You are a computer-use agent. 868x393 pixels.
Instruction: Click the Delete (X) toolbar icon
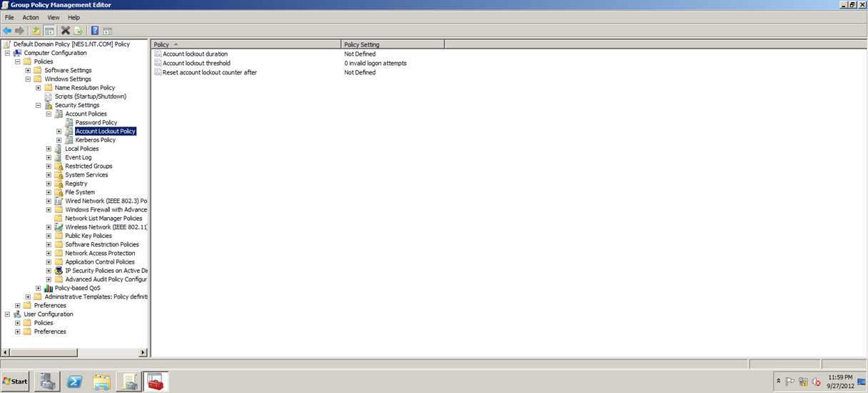[x=66, y=31]
